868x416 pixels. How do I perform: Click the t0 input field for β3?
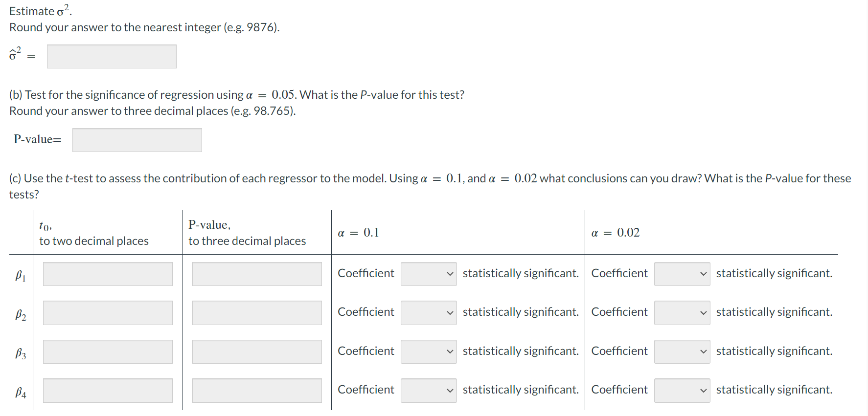(108, 351)
